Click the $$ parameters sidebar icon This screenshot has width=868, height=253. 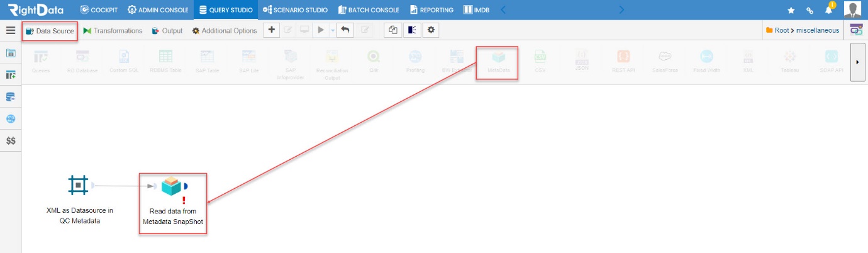click(11, 141)
